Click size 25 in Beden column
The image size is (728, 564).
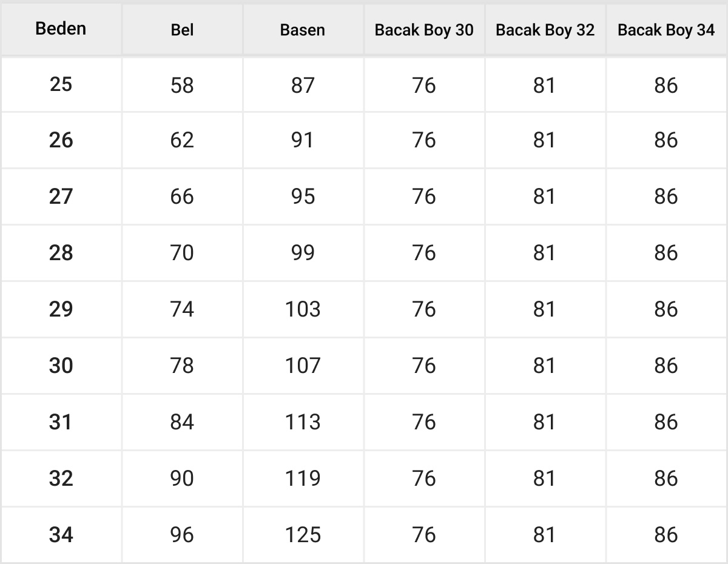(x=61, y=84)
